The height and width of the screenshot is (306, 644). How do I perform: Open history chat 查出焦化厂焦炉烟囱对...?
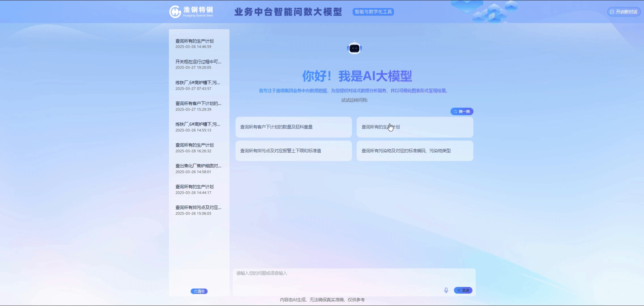point(198,169)
